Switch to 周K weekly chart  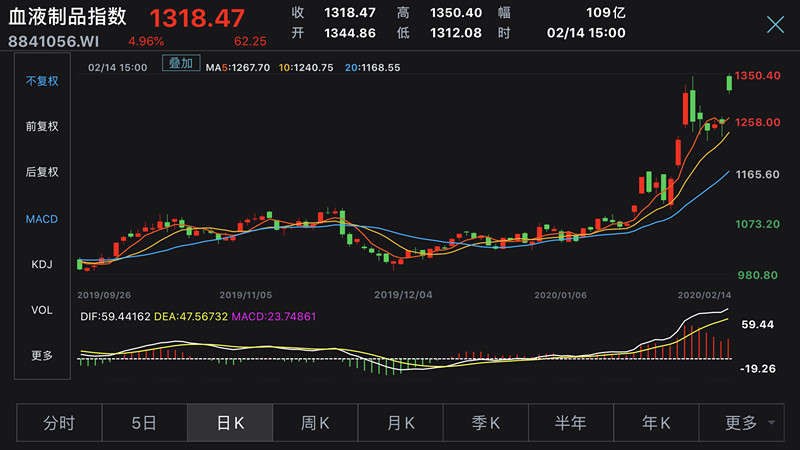click(315, 423)
